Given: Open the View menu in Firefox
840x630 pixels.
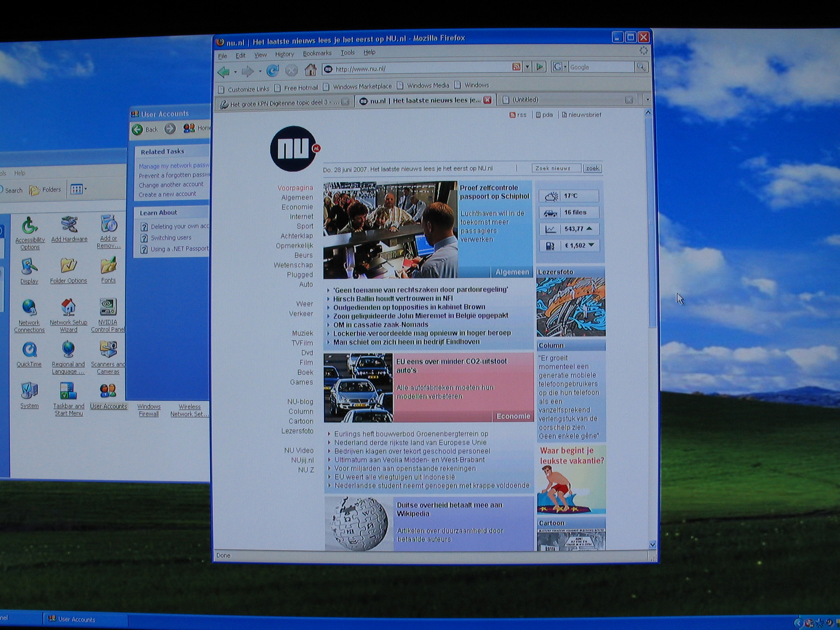Looking at the screenshot, I should (260, 55).
